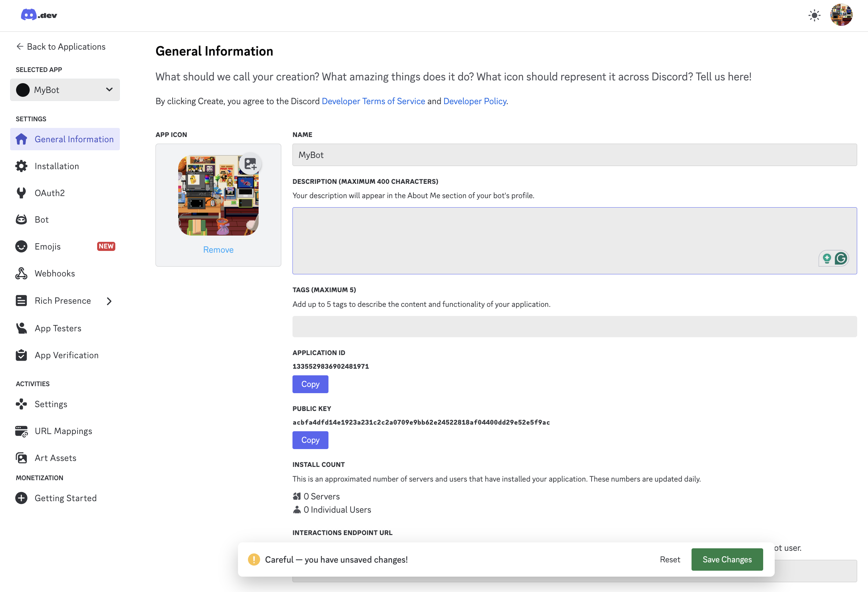Copy the Application ID

pos(310,384)
